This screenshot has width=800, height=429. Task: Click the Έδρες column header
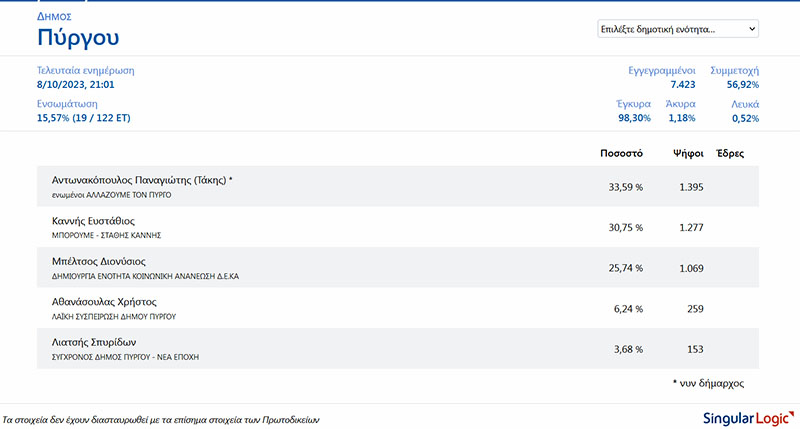click(730, 153)
